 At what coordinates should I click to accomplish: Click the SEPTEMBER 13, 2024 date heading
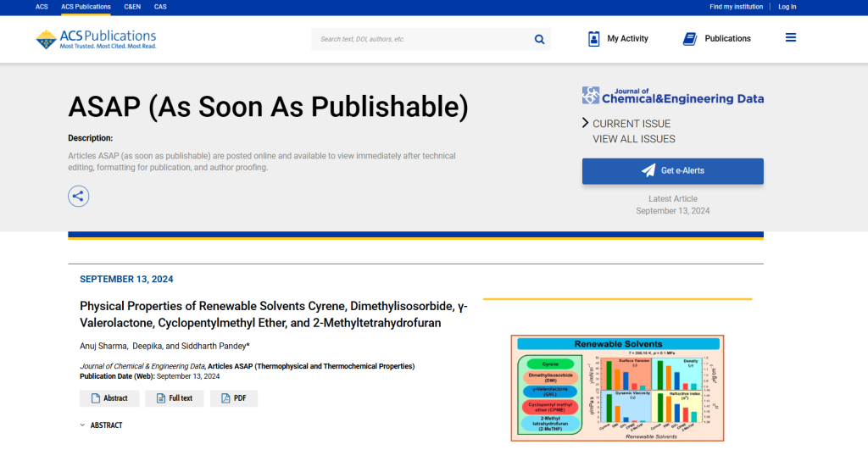pos(126,279)
